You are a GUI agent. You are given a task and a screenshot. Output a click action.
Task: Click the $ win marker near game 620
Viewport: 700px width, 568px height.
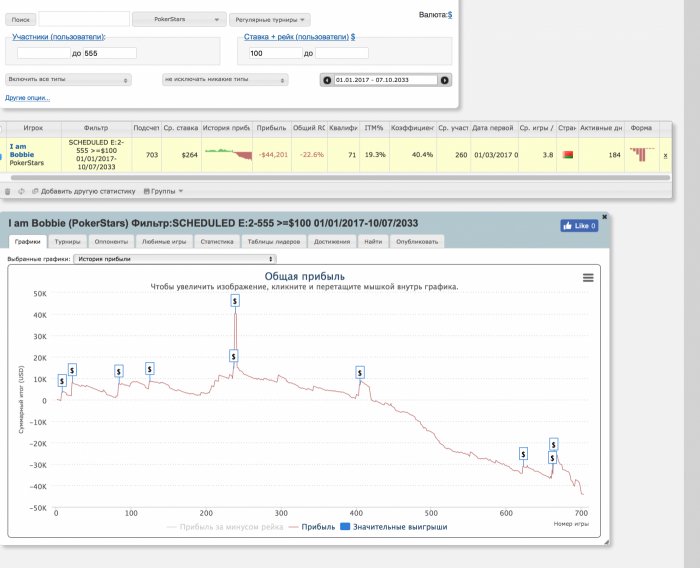[523, 454]
